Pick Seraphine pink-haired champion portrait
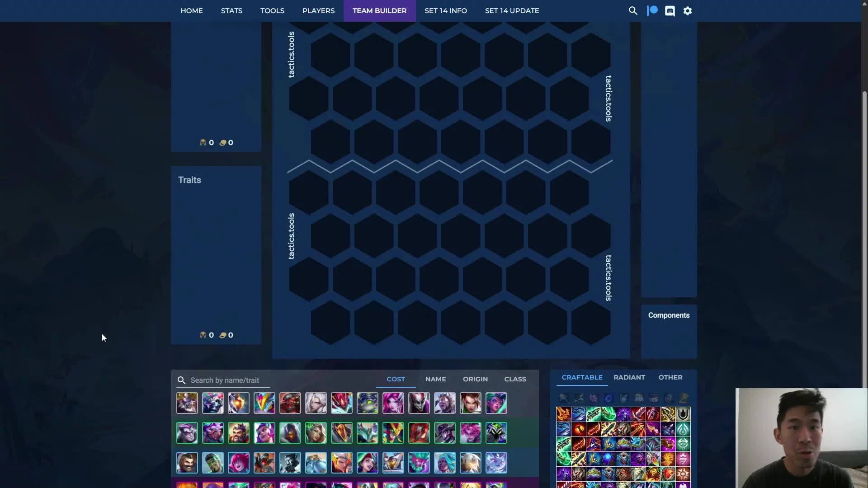868x488 pixels. click(393, 403)
